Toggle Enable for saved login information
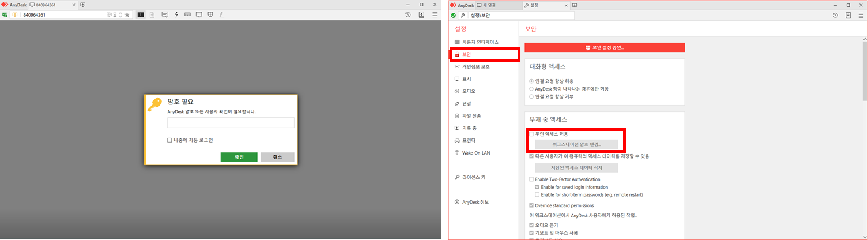This screenshot has height=240, width=868. (x=537, y=187)
